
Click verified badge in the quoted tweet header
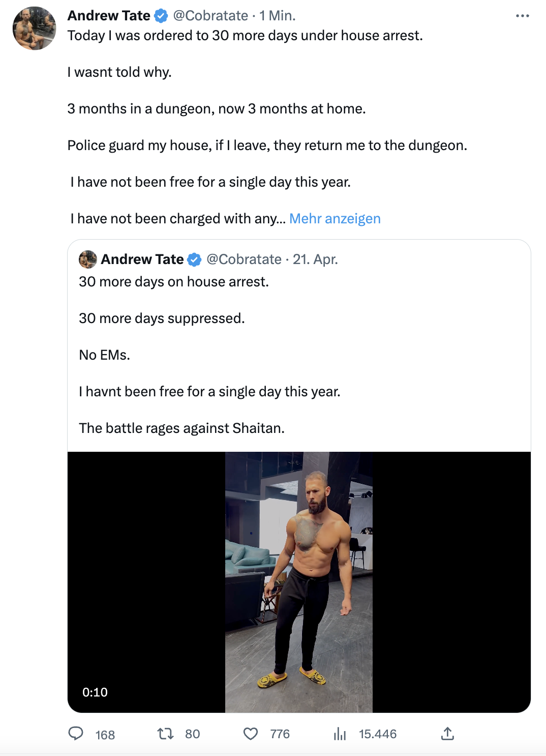pyautogui.click(x=194, y=260)
